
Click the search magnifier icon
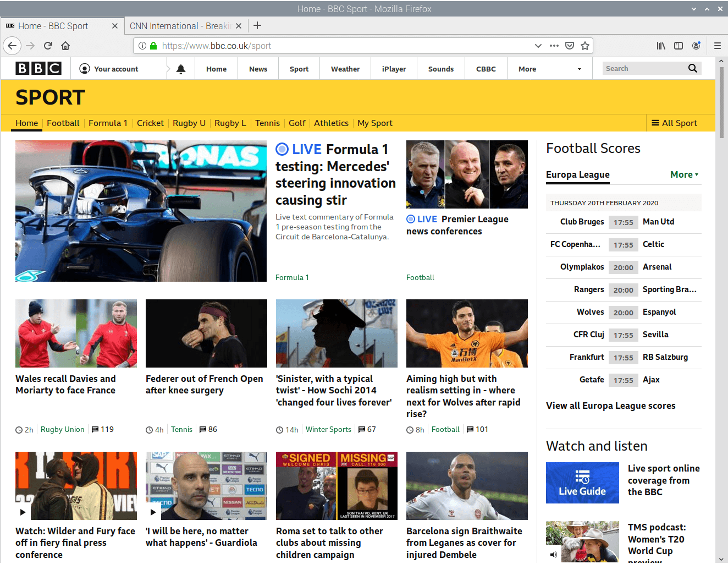(x=693, y=68)
